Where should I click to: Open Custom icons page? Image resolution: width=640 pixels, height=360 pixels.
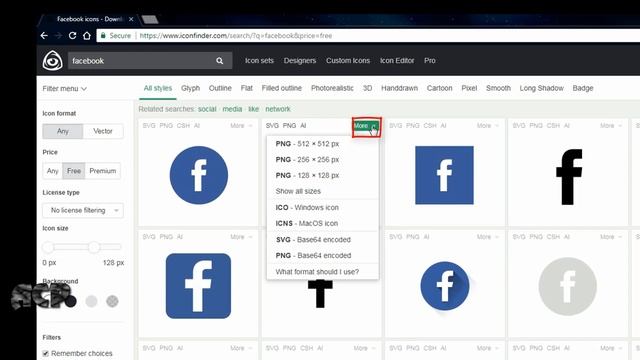pyautogui.click(x=348, y=60)
